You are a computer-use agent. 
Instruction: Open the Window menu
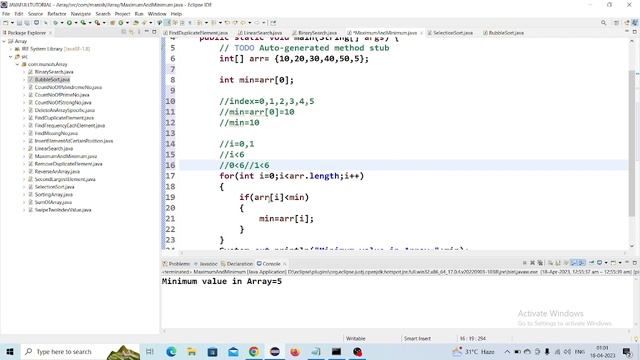[157, 14]
